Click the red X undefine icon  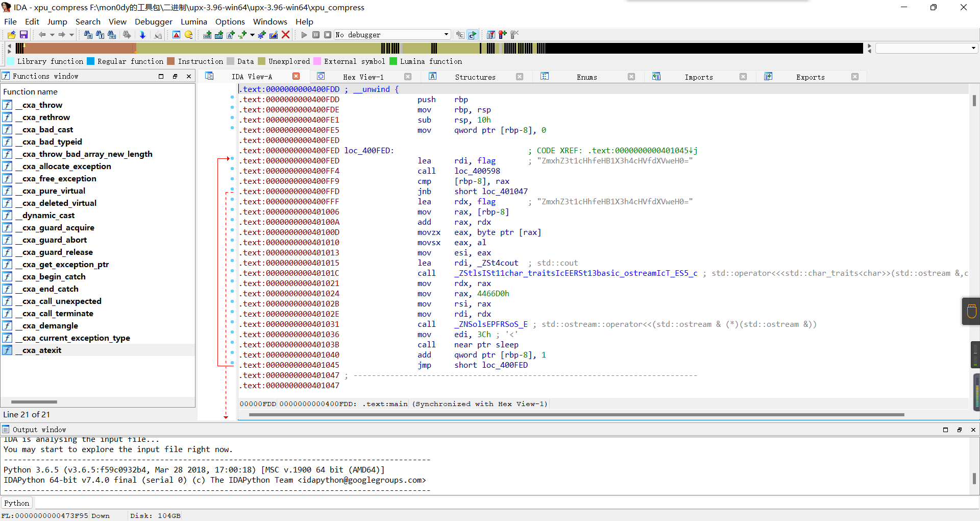286,35
